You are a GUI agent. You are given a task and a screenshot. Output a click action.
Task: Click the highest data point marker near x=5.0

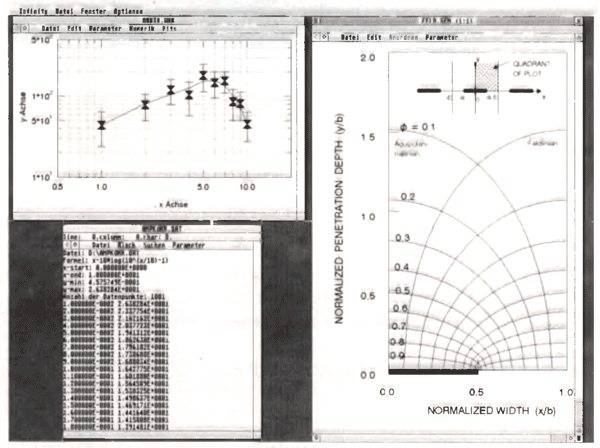click(203, 75)
